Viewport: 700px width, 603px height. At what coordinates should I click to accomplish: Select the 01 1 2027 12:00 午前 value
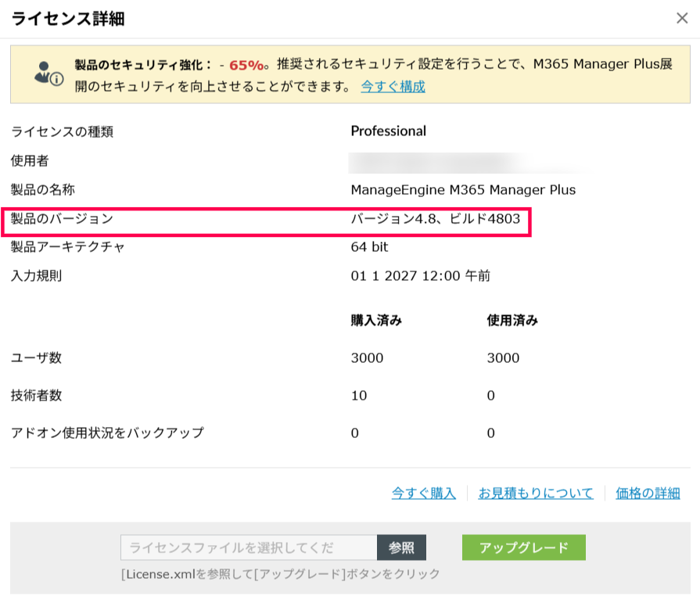click(421, 276)
